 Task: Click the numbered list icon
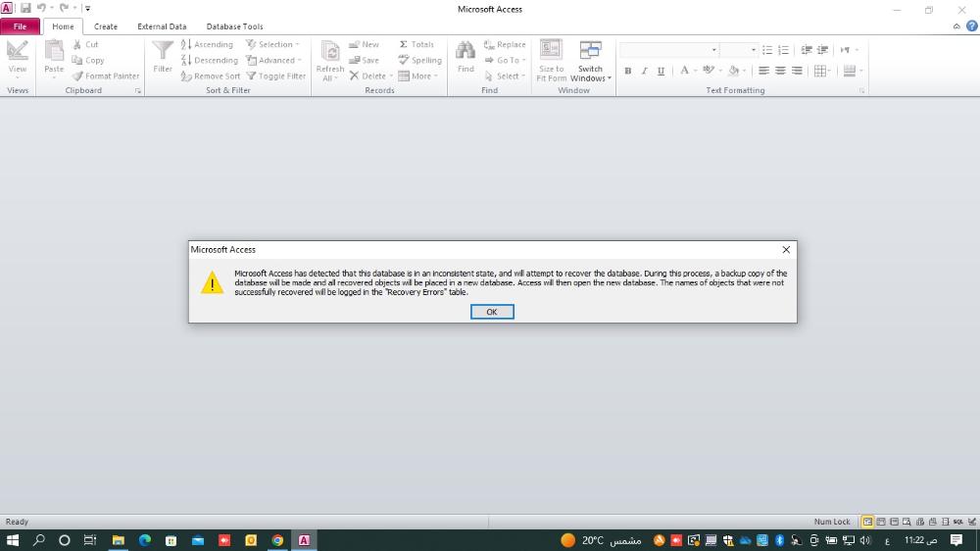coord(784,50)
